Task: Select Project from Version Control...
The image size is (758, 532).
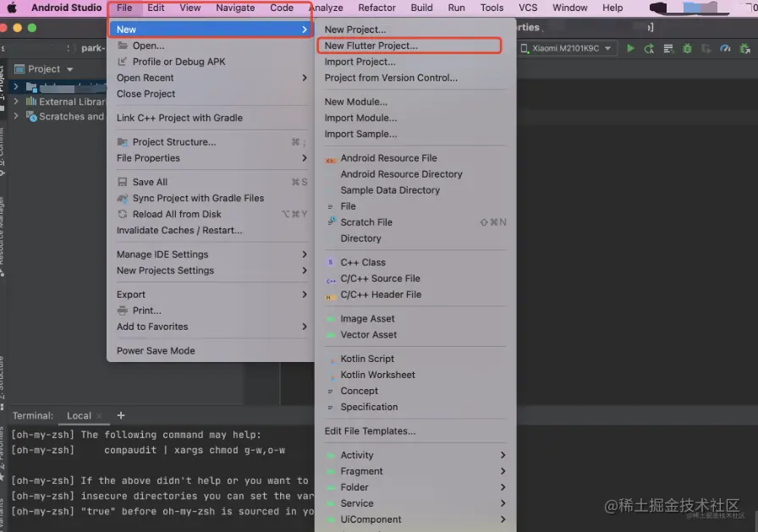Action: 415,78
